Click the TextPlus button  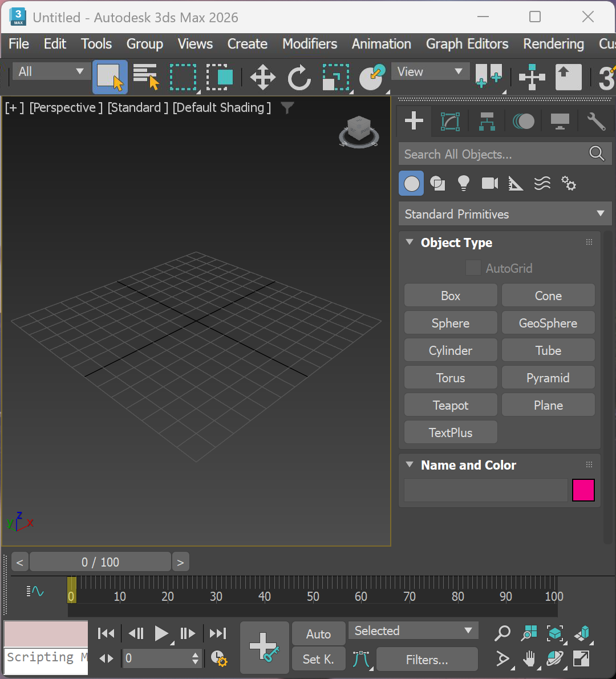tap(451, 433)
